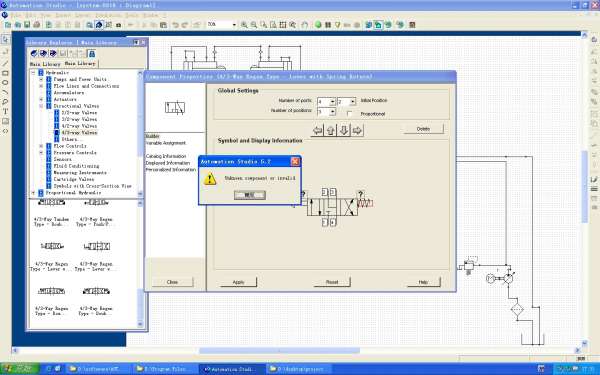Image resolution: width=600 pixels, height=375 pixels.
Task: Switch to the second Main Library tab
Action: tap(80, 64)
